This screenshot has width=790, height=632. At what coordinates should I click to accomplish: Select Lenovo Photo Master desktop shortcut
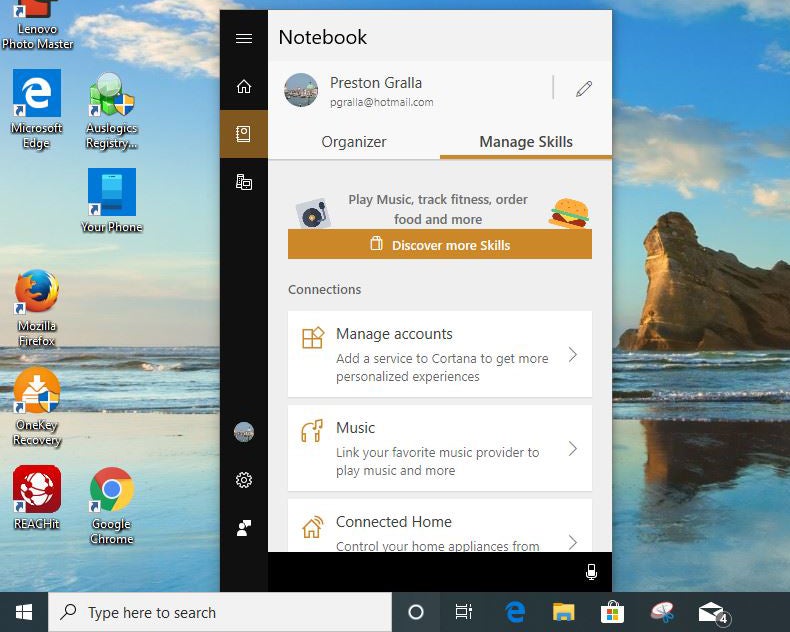(37, 25)
